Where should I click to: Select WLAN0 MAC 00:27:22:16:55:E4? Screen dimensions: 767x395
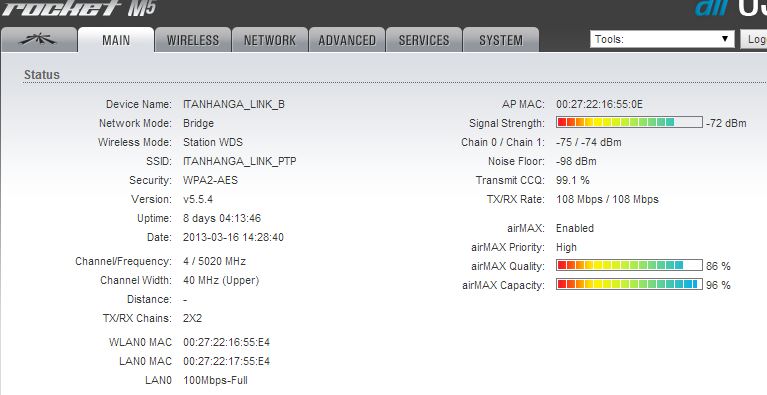[226, 342]
